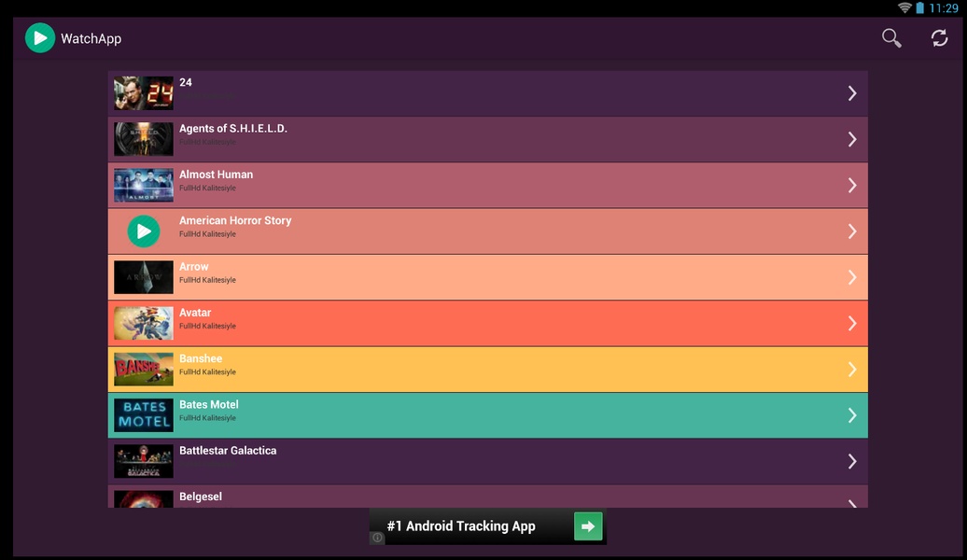This screenshot has height=560, width=967.
Task: Open search with the magnifier icon
Action: [891, 38]
